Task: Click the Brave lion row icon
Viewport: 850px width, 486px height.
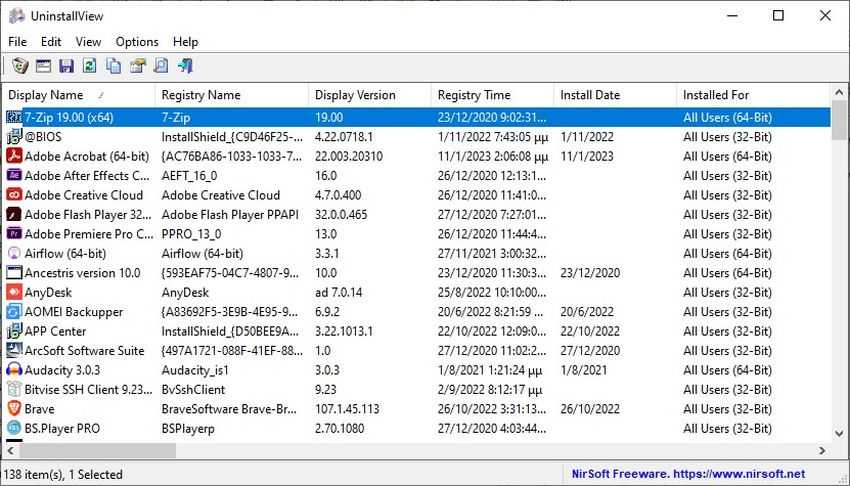Action: point(14,409)
